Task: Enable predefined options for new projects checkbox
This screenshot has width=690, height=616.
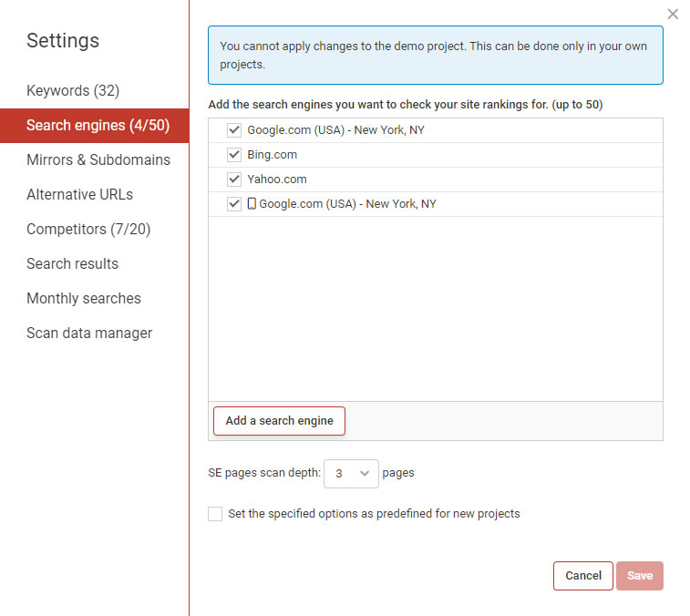Action: 215,513
